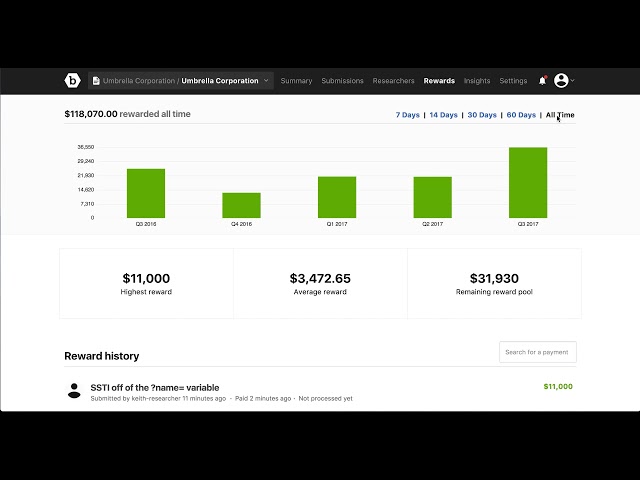Filter rewards to 14 Days
The image size is (640, 480).
click(x=443, y=115)
